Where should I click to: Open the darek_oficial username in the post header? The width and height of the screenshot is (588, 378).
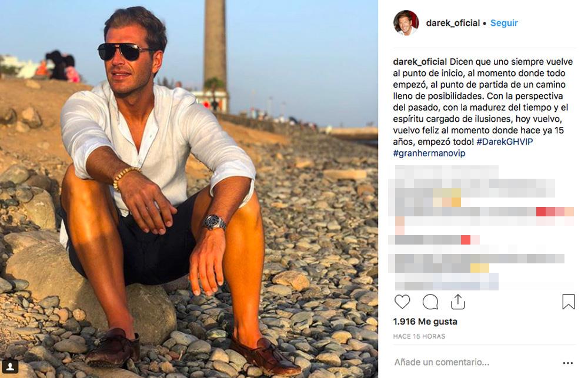[453, 23]
